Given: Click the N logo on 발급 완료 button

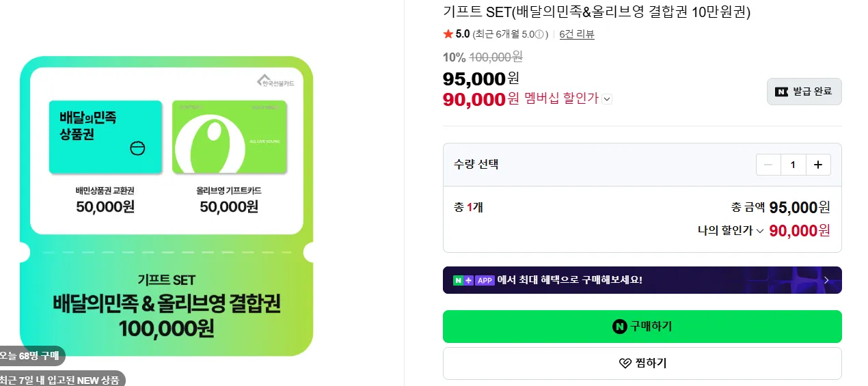Looking at the screenshot, I should tap(781, 92).
